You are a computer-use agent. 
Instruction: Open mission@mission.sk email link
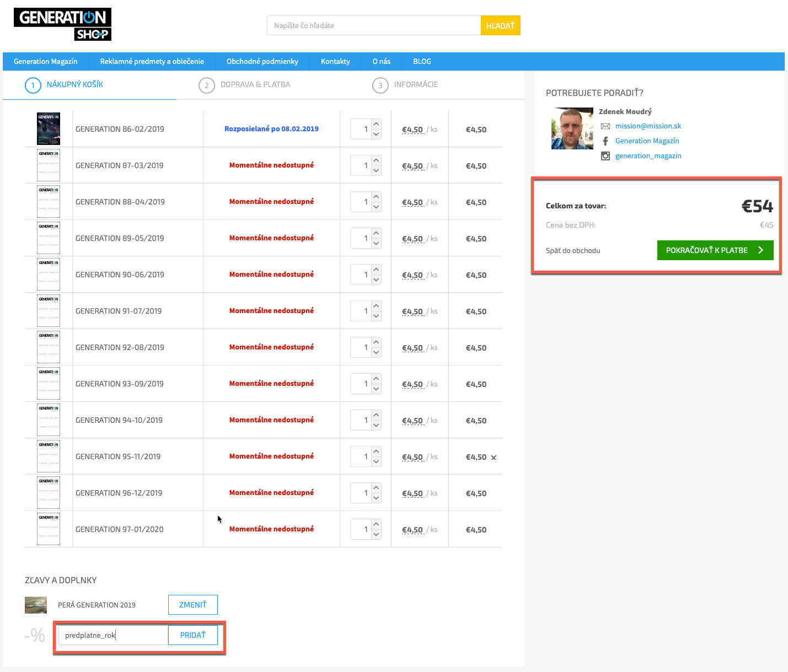click(648, 126)
